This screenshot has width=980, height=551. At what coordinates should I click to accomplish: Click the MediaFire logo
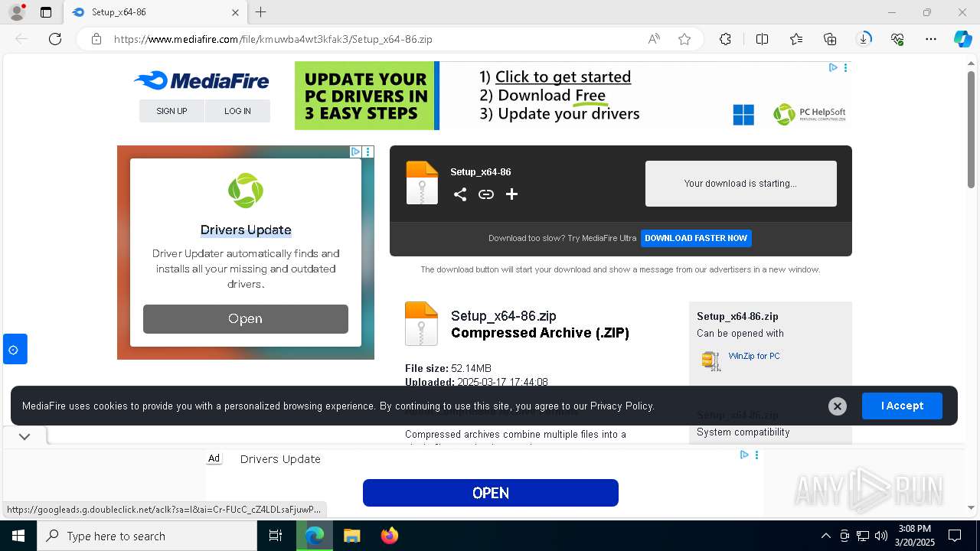[201, 80]
